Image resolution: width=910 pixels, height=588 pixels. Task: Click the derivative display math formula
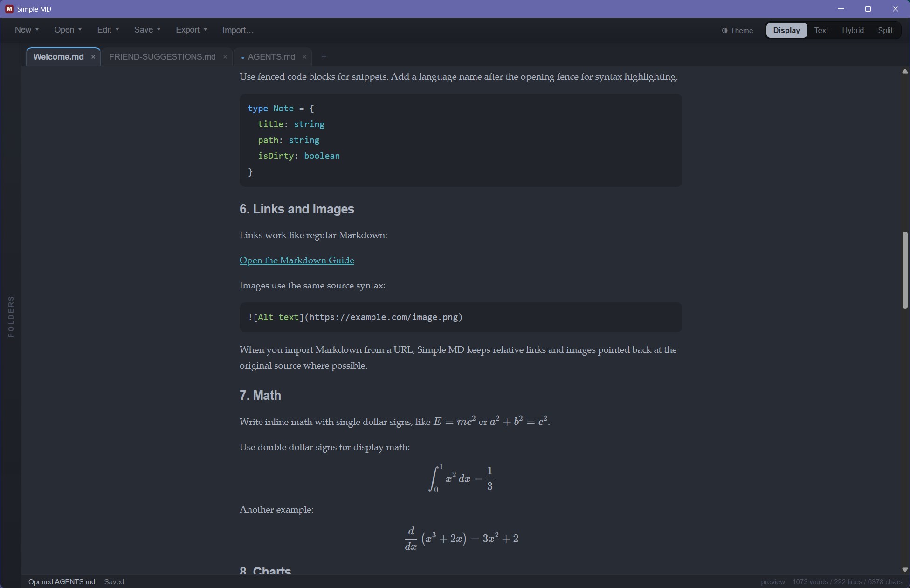[x=462, y=539]
